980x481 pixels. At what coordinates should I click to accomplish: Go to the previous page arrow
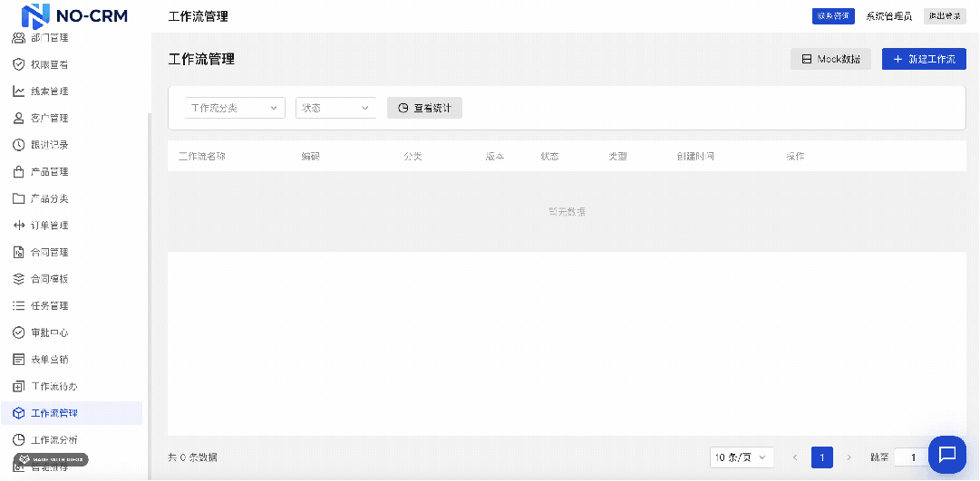[x=795, y=457]
